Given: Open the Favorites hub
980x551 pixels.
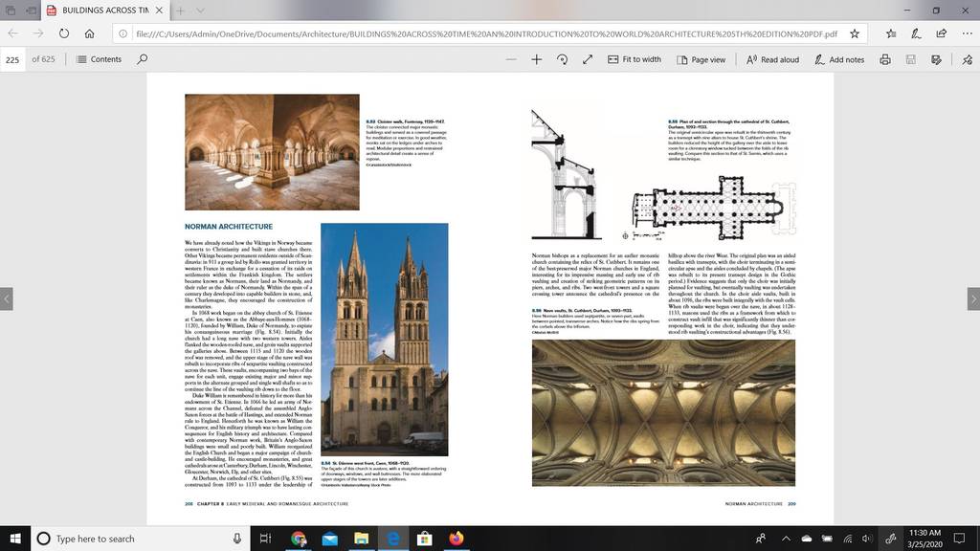Looking at the screenshot, I should tap(891, 33).
